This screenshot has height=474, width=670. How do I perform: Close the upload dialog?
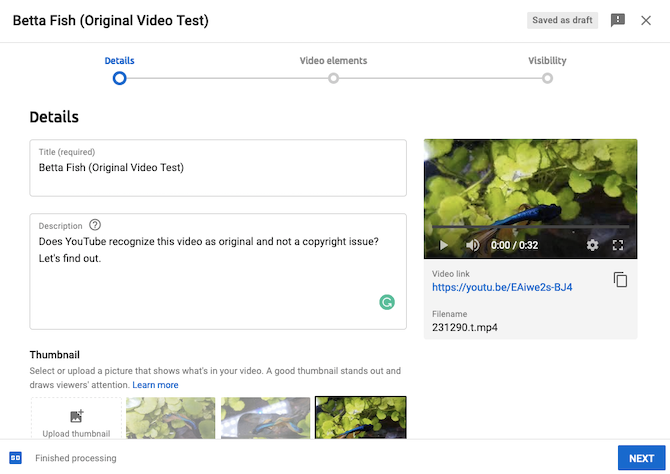[x=646, y=20]
